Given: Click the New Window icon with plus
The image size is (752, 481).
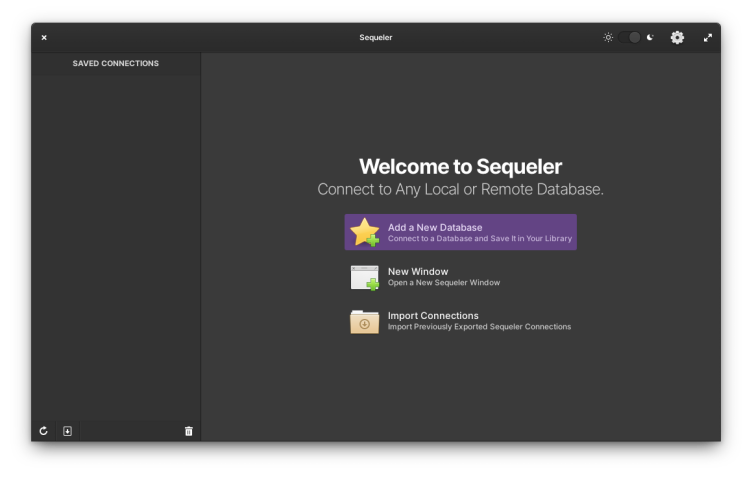Looking at the screenshot, I should click(365, 277).
